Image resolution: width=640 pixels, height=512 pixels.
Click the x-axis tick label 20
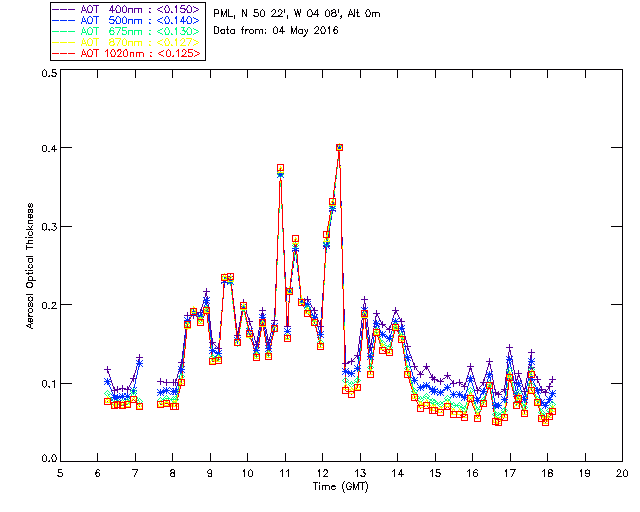tap(622, 473)
